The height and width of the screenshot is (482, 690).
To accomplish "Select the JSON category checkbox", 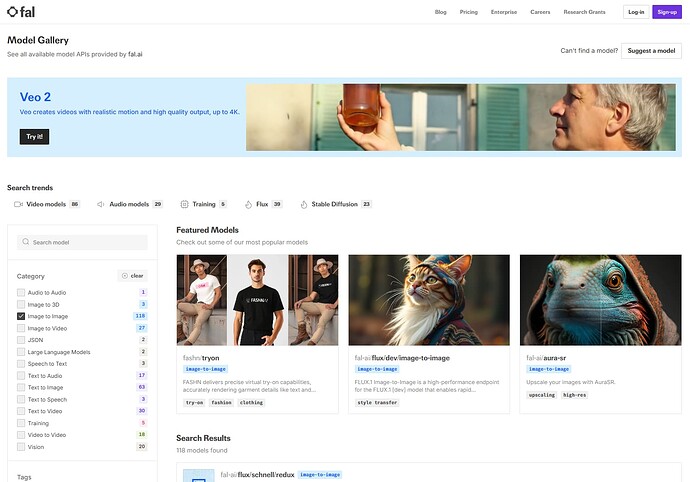I will (21, 340).
